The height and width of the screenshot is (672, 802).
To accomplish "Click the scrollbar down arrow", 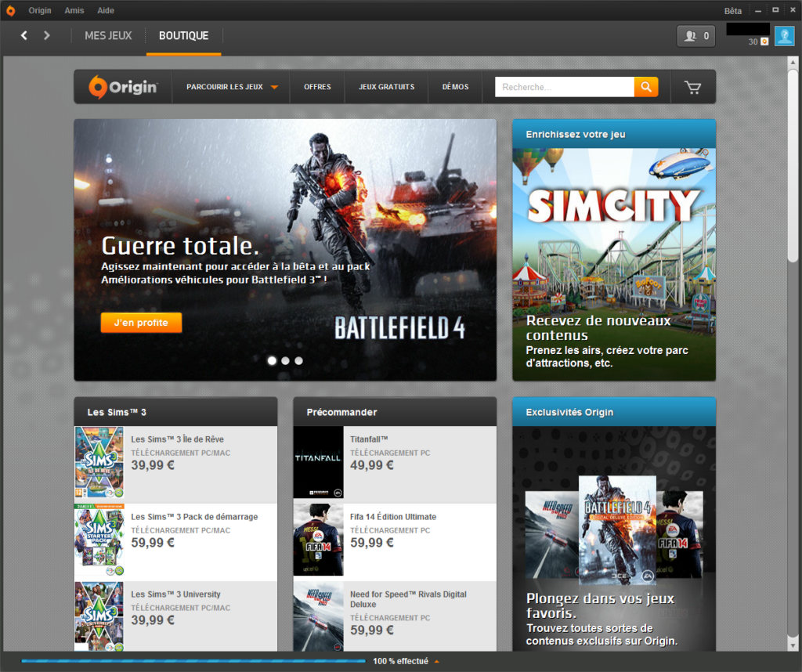I will point(793,645).
